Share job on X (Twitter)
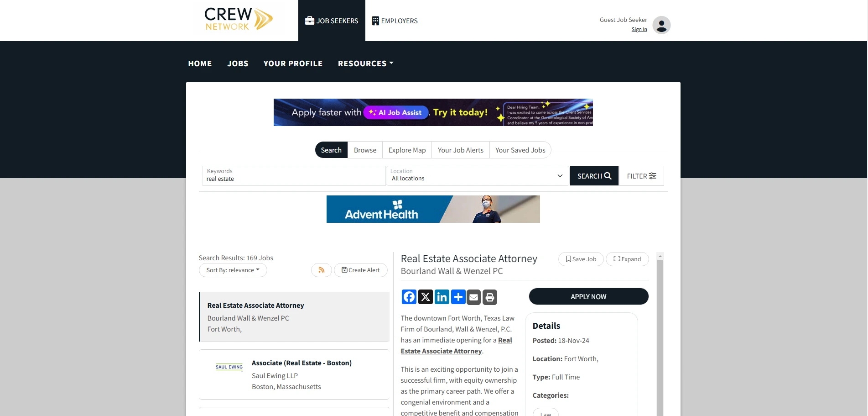Viewport: 868px width, 416px height. pyautogui.click(x=426, y=297)
